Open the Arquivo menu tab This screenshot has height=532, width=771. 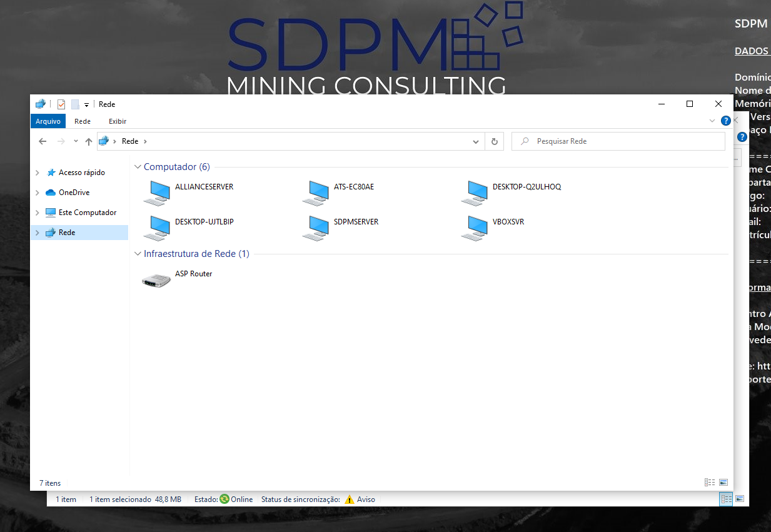click(x=48, y=121)
